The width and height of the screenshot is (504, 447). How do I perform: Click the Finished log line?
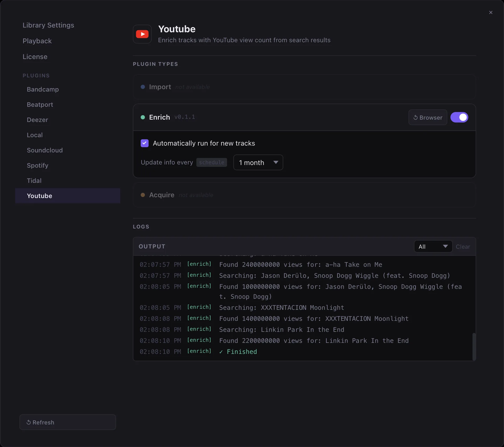click(304, 352)
